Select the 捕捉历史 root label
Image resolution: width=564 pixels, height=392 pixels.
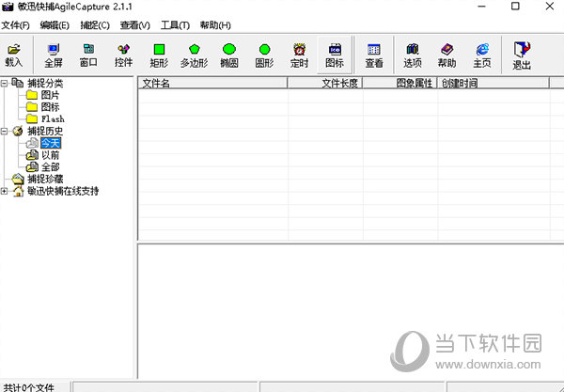[45, 132]
